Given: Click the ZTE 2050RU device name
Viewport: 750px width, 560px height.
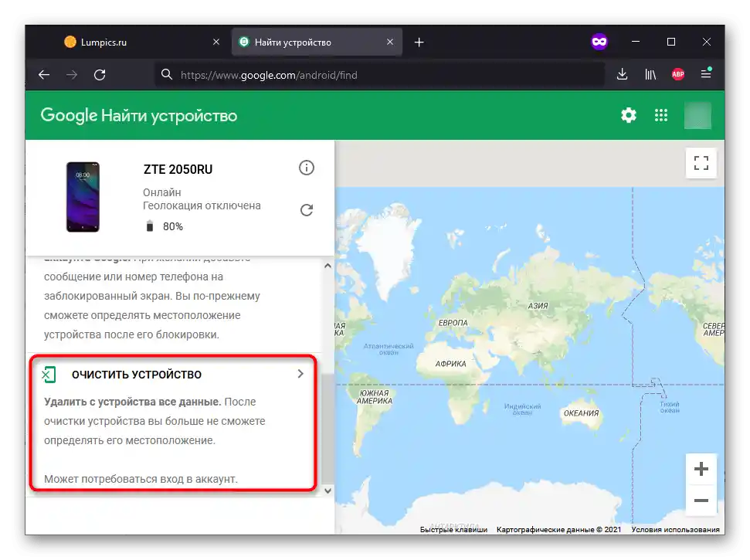Looking at the screenshot, I should pyautogui.click(x=178, y=170).
